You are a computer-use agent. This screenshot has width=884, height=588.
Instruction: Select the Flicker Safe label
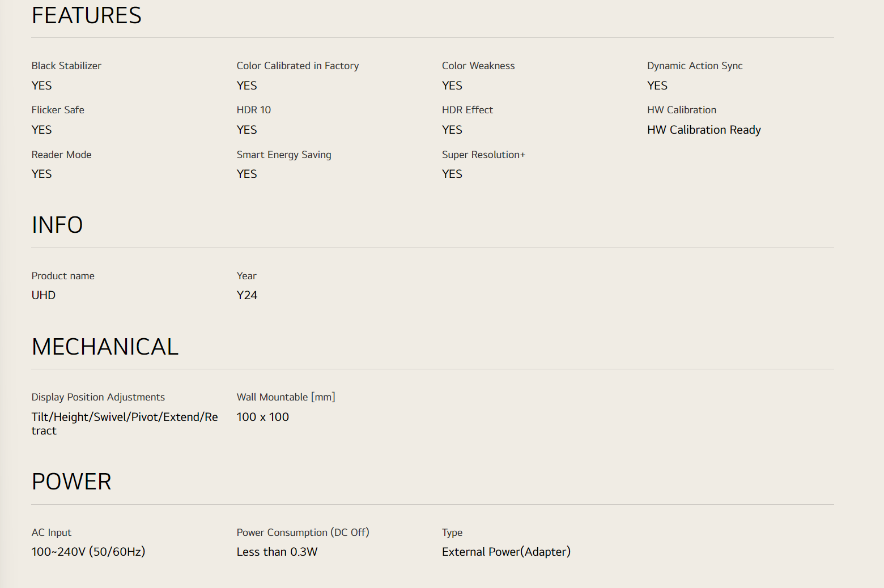pos(58,110)
